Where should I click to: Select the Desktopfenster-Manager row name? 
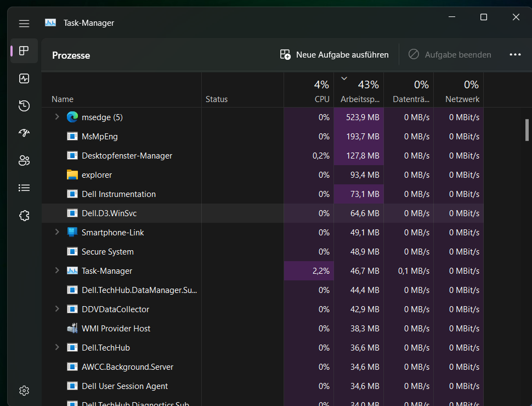click(x=127, y=155)
